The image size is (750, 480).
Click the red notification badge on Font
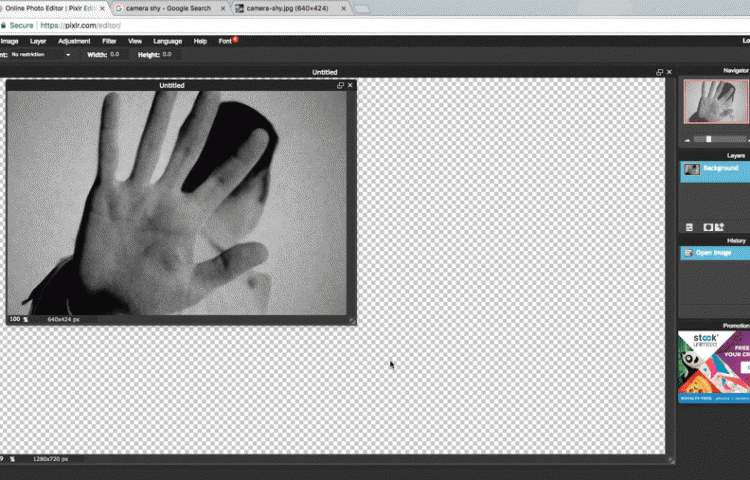tap(235, 39)
